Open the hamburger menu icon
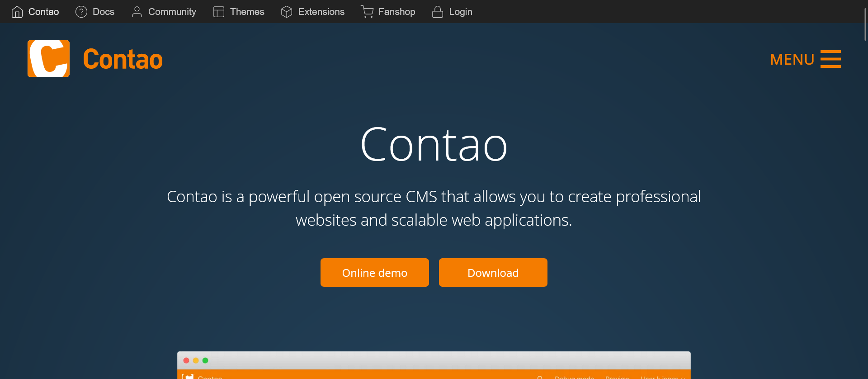The height and width of the screenshot is (379, 868). click(830, 59)
